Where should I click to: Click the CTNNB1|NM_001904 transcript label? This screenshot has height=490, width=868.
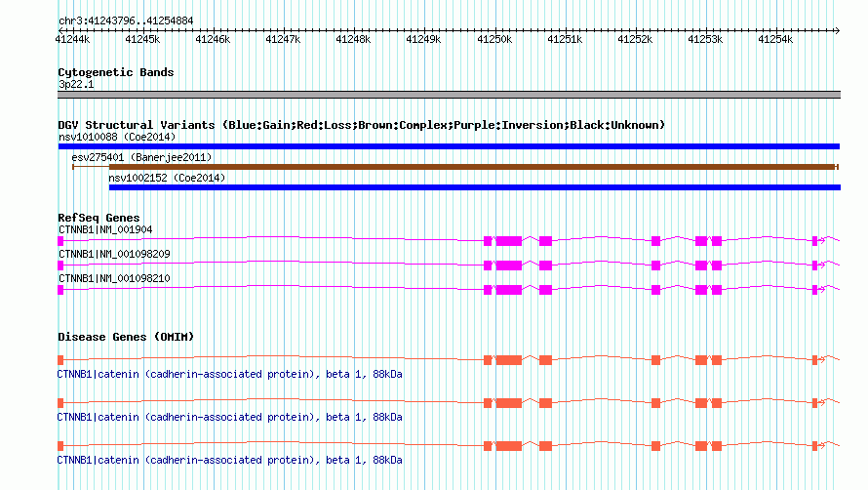click(x=105, y=229)
